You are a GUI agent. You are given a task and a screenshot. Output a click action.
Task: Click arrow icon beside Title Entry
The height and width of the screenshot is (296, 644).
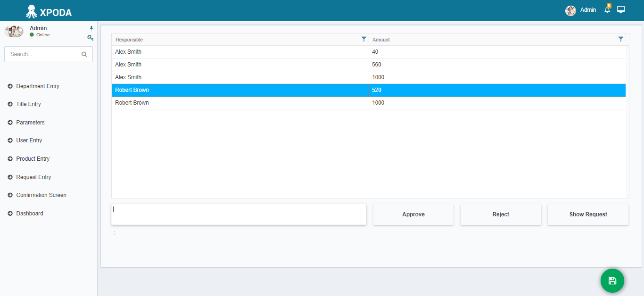[x=10, y=104]
